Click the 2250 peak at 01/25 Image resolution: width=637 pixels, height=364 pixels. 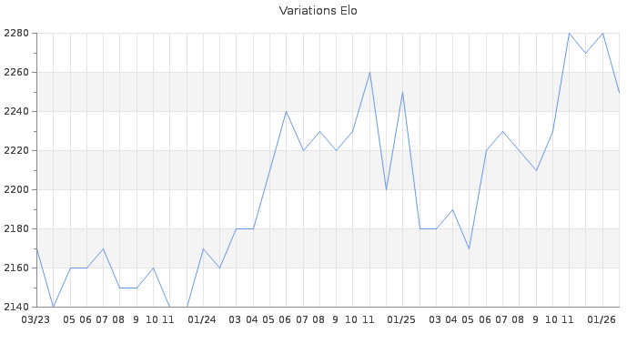coord(402,92)
